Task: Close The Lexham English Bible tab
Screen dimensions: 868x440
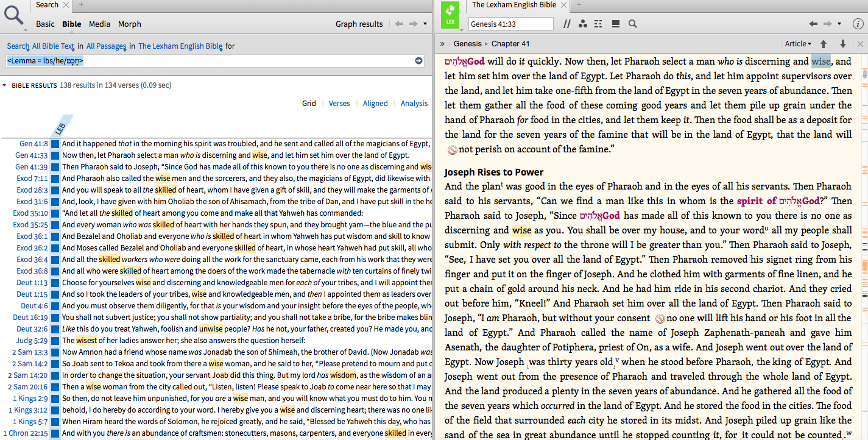Action: [x=564, y=5]
